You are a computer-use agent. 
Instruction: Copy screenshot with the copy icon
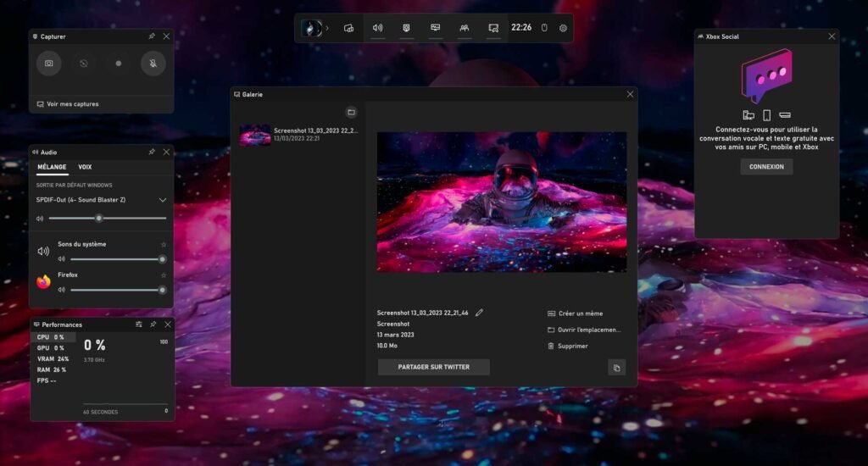pyautogui.click(x=617, y=368)
